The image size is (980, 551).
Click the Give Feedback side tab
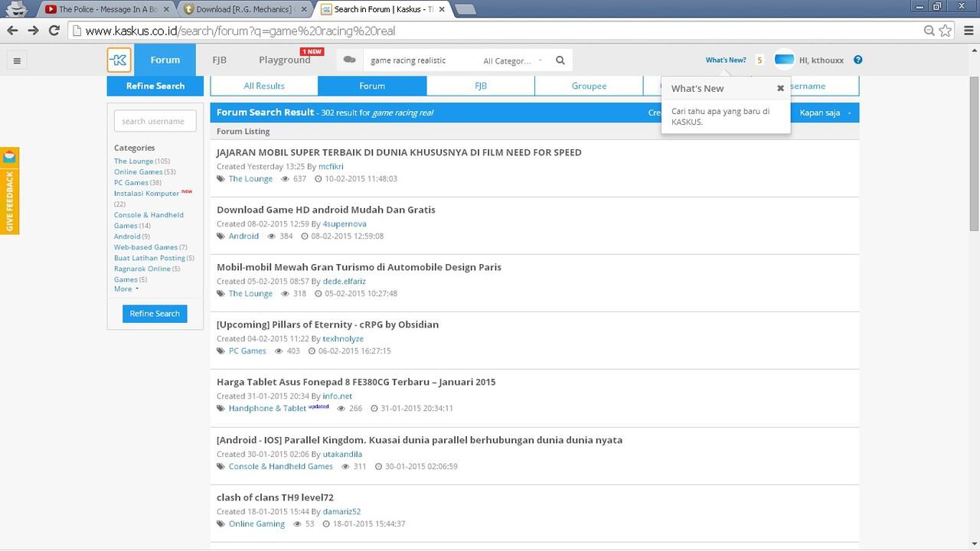coord(9,191)
